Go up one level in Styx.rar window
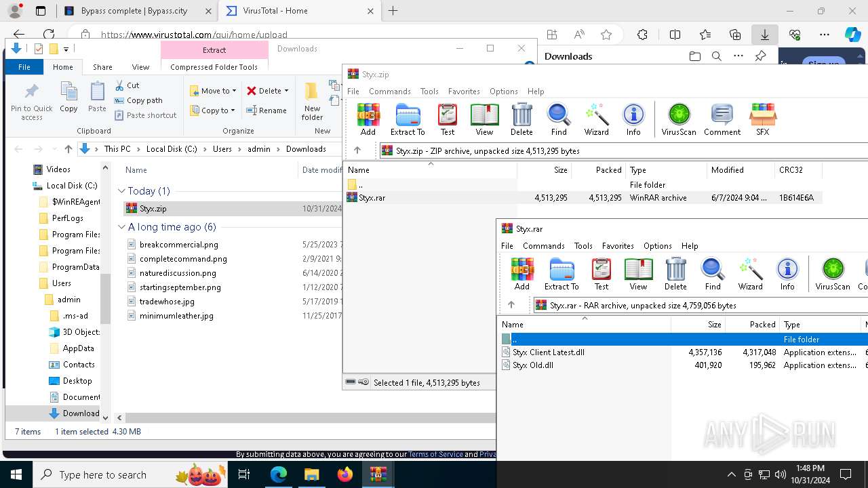 point(511,305)
